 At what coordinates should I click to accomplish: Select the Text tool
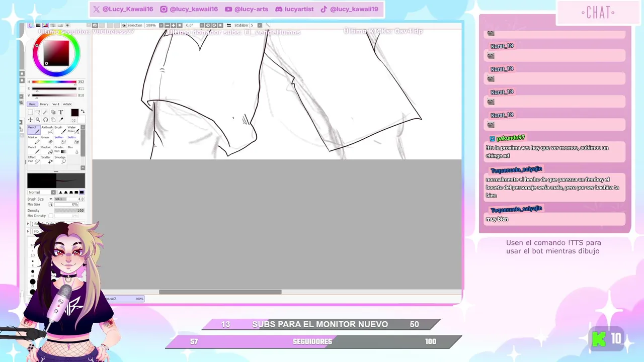click(x=60, y=112)
